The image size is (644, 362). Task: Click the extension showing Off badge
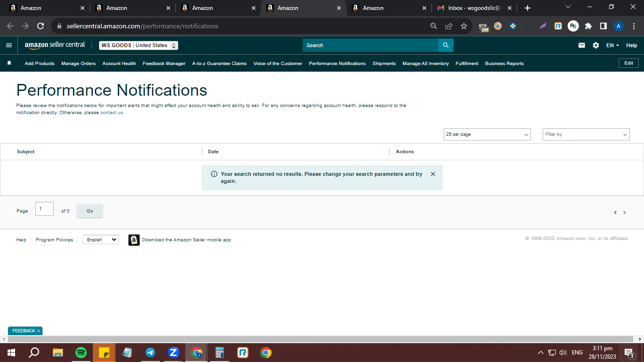click(484, 27)
